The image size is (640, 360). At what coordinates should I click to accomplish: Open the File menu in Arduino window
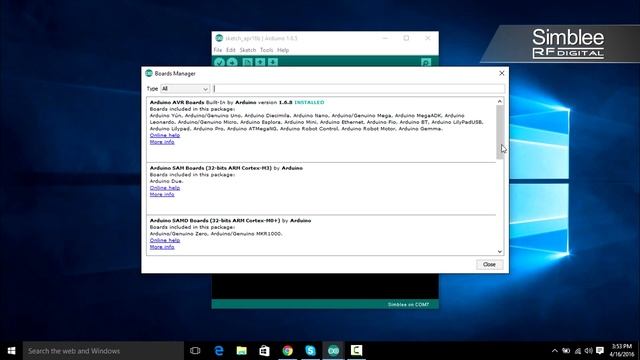[x=218, y=50]
